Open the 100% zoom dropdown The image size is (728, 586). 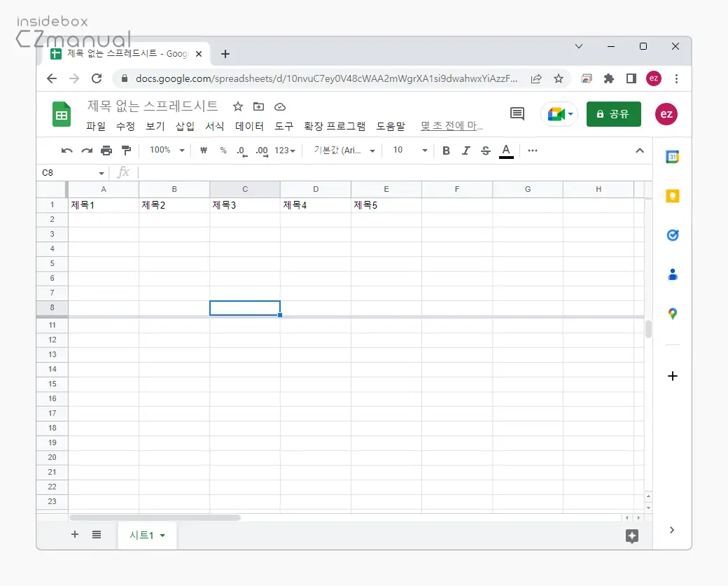tap(167, 151)
